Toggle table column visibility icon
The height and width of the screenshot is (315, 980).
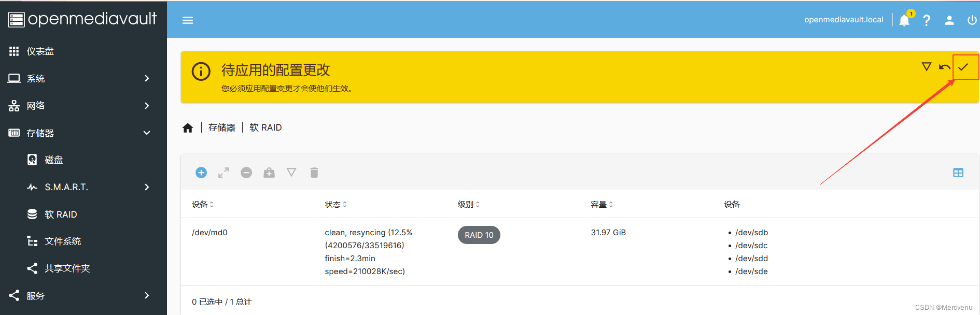point(958,173)
